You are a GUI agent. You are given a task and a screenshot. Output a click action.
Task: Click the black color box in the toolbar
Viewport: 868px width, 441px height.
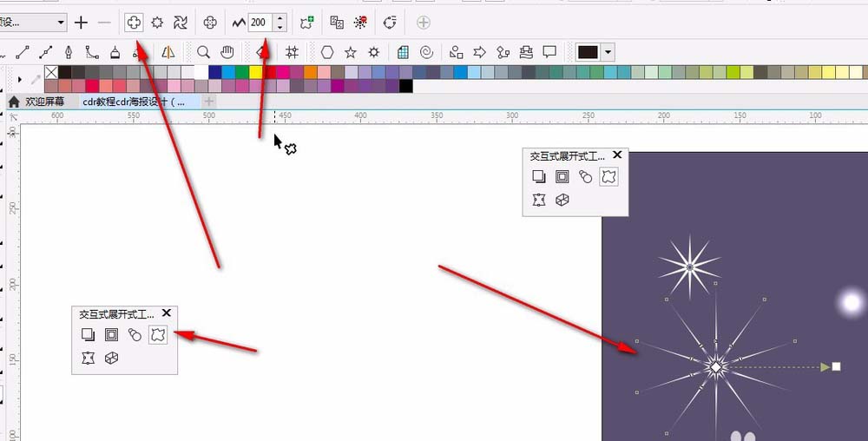(x=588, y=53)
